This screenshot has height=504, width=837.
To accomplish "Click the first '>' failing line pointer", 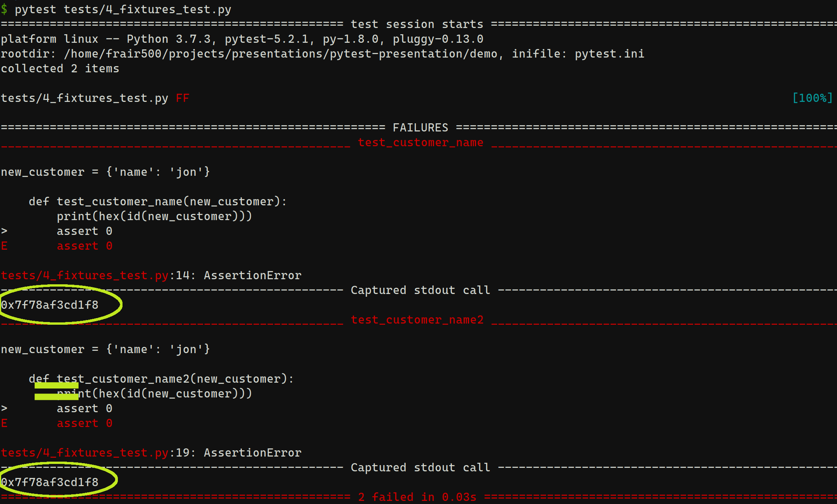I will [4, 231].
